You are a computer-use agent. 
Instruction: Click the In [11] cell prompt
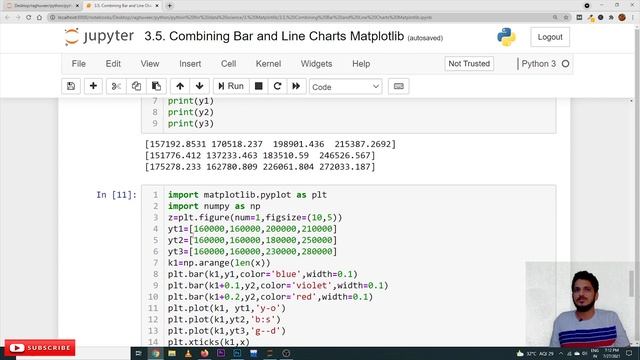click(x=116, y=195)
